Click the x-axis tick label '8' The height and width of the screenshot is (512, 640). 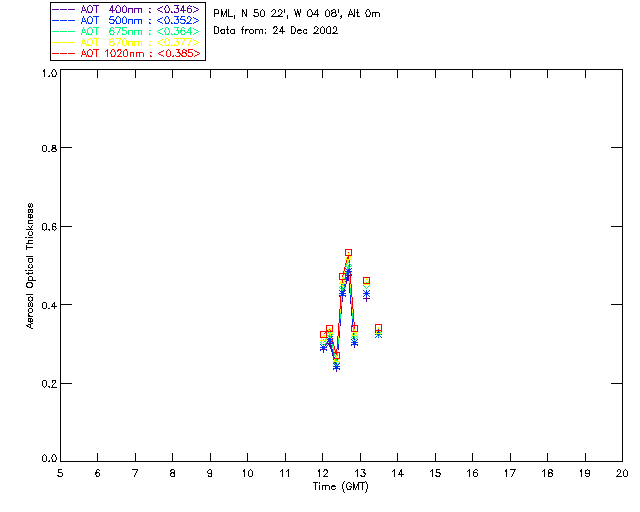(x=173, y=473)
